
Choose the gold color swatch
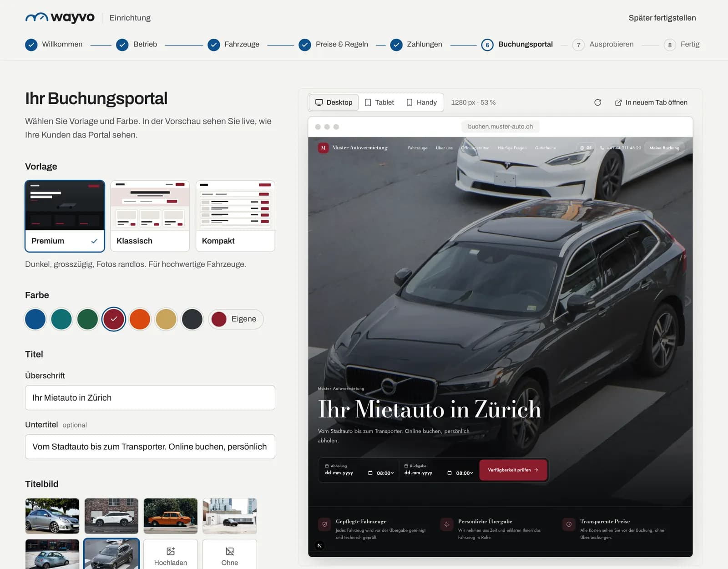(166, 319)
